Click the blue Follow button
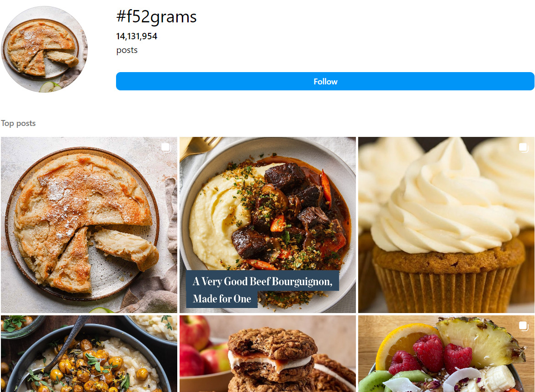Image resolution: width=535 pixels, height=392 pixels. 325,81
